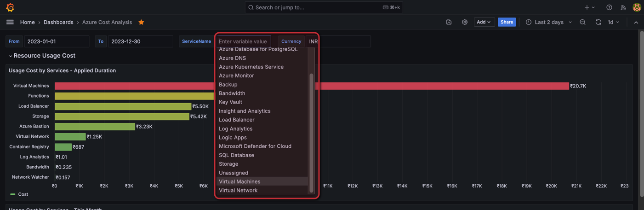Screen dimensions: 644x210
Task: Collapse the top toolbar with the chevron-up icon
Action: [x=636, y=22]
